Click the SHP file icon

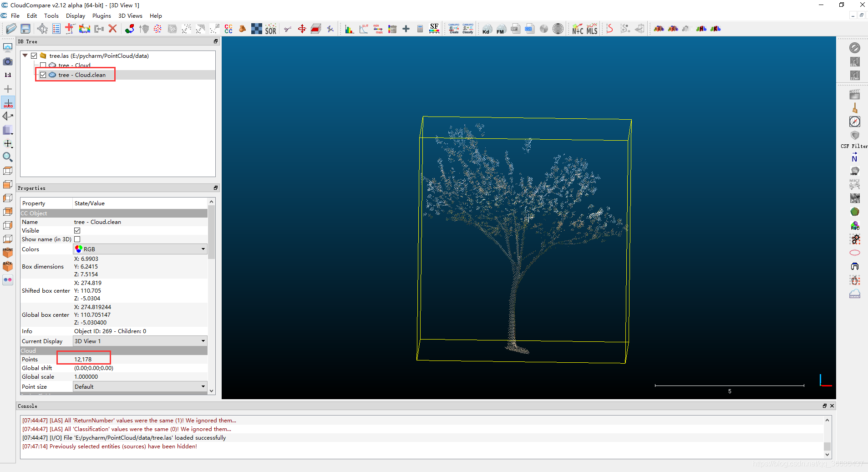tap(515, 29)
